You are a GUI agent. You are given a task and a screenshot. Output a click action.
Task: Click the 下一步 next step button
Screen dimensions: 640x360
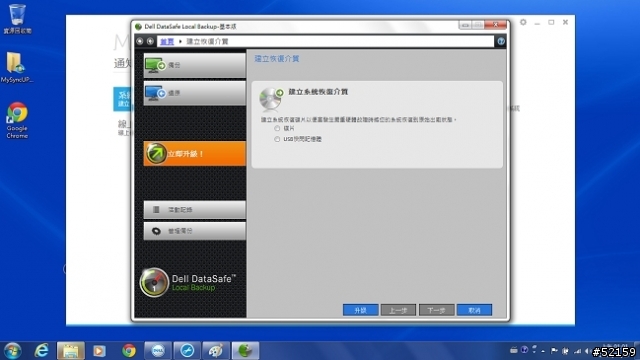tap(436, 310)
